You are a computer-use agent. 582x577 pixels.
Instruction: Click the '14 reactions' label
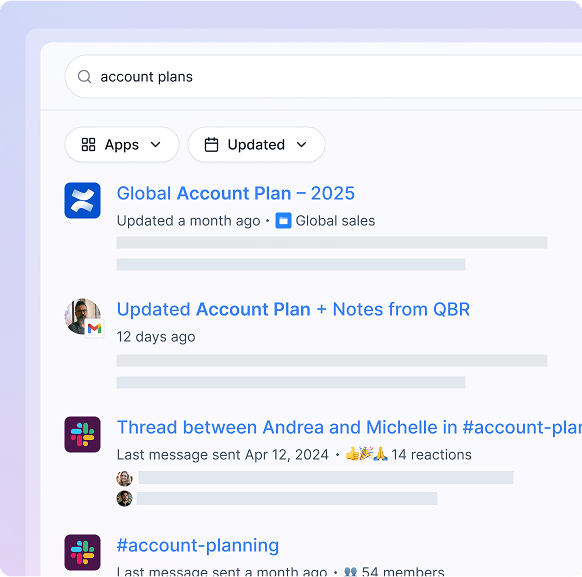[431, 455]
